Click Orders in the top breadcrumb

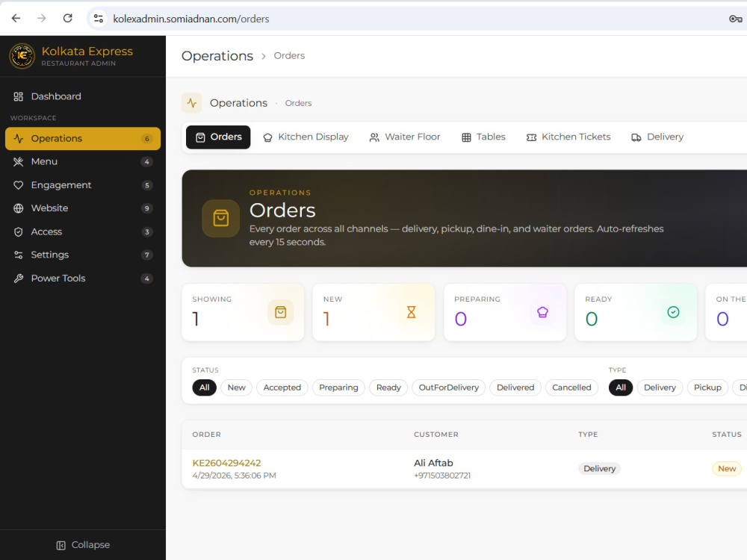(289, 56)
